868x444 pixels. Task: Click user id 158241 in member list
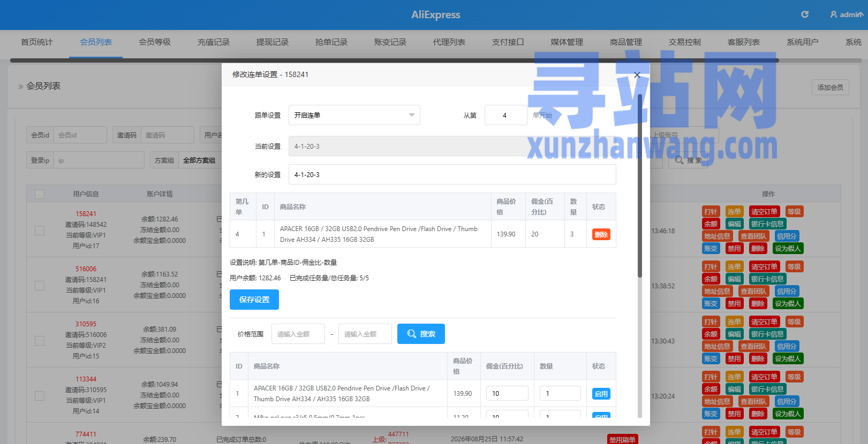click(86, 213)
